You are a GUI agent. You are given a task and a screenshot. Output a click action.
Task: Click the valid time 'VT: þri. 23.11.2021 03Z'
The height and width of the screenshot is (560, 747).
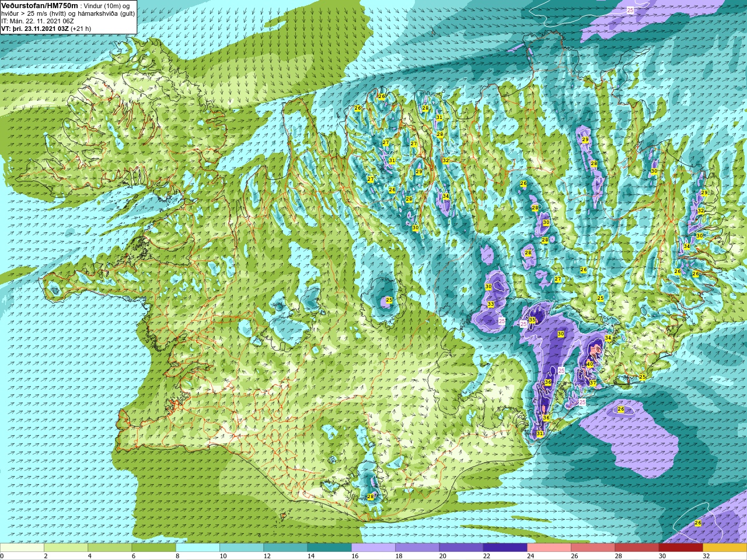tap(35, 29)
